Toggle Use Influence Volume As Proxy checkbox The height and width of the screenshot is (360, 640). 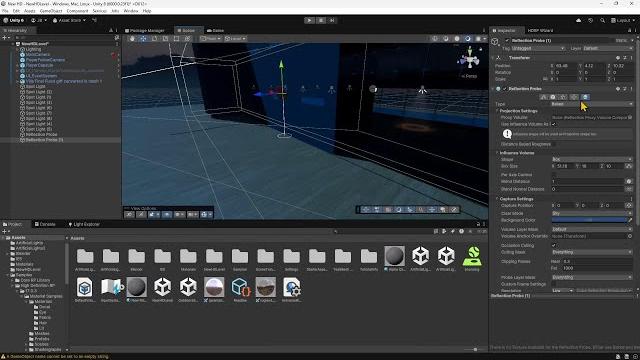click(x=554, y=124)
